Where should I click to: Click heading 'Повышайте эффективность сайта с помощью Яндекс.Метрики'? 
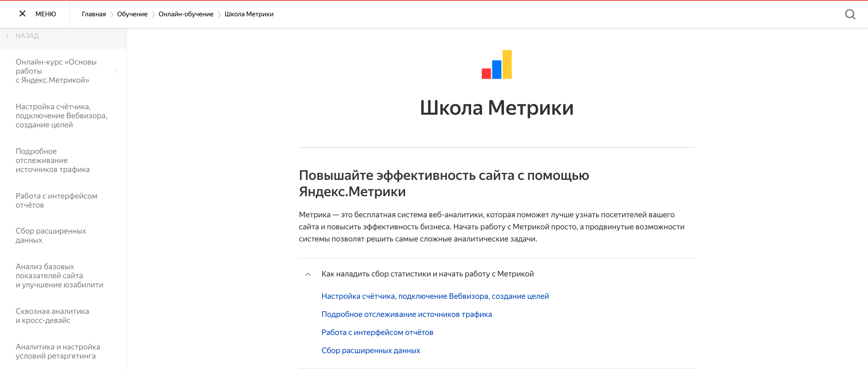(x=444, y=183)
